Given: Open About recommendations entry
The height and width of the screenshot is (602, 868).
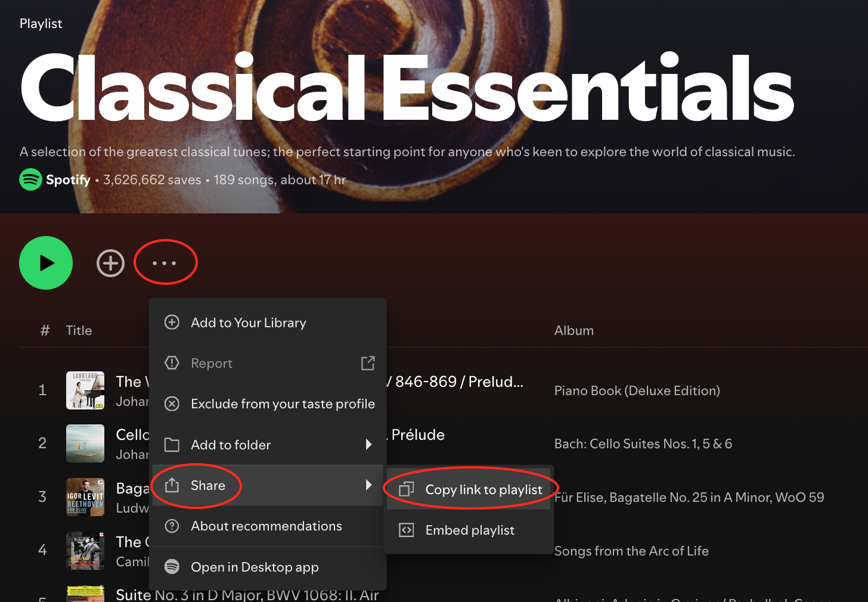Looking at the screenshot, I should click(x=266, y=526).
